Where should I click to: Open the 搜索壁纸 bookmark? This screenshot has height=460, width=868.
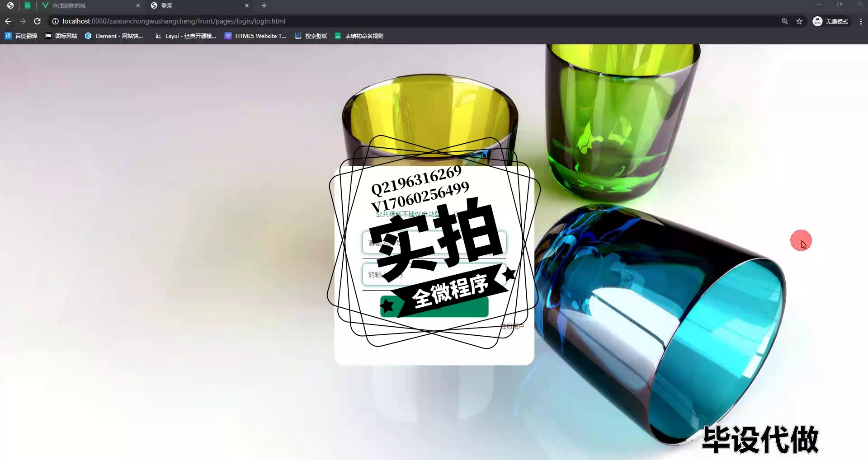pyautogui.click(x=311, y=36)
